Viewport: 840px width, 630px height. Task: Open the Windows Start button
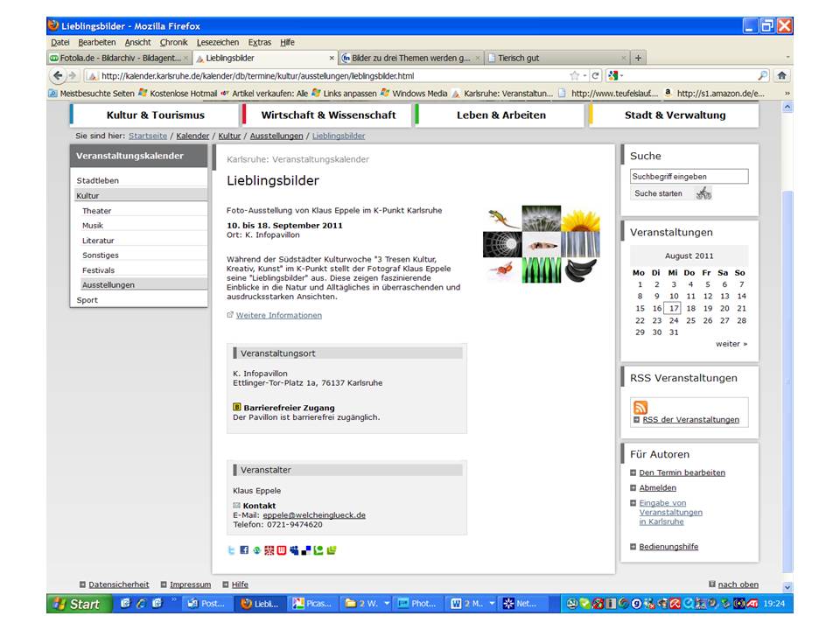[x=76, y=604]
